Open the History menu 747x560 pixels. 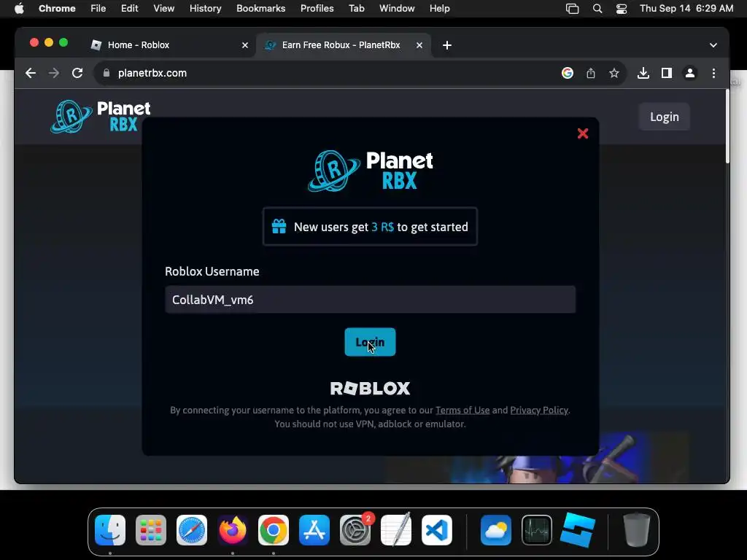point(205,9)
